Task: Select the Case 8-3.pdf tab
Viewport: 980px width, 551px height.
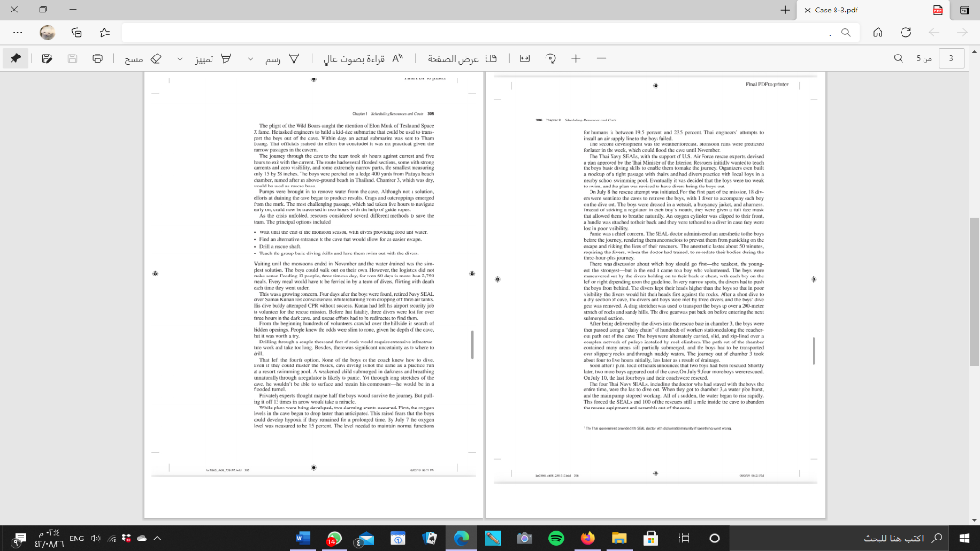Action: [873, 10]
